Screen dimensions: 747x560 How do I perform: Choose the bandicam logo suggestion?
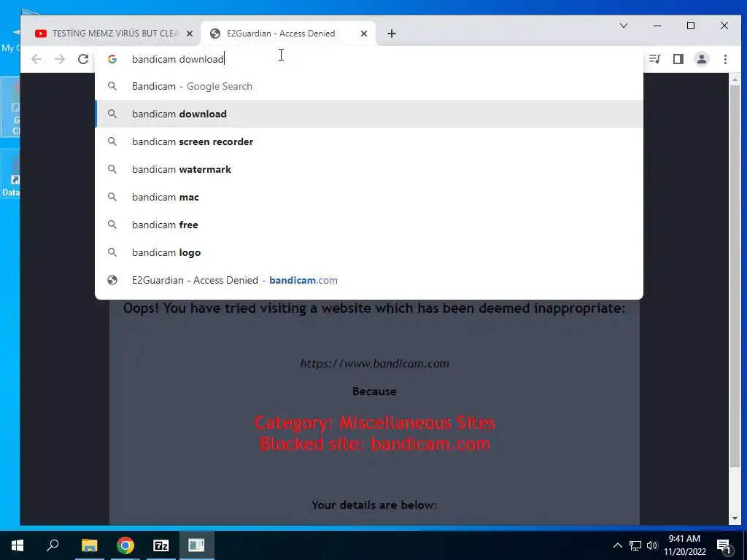click(x=369, y=252)
